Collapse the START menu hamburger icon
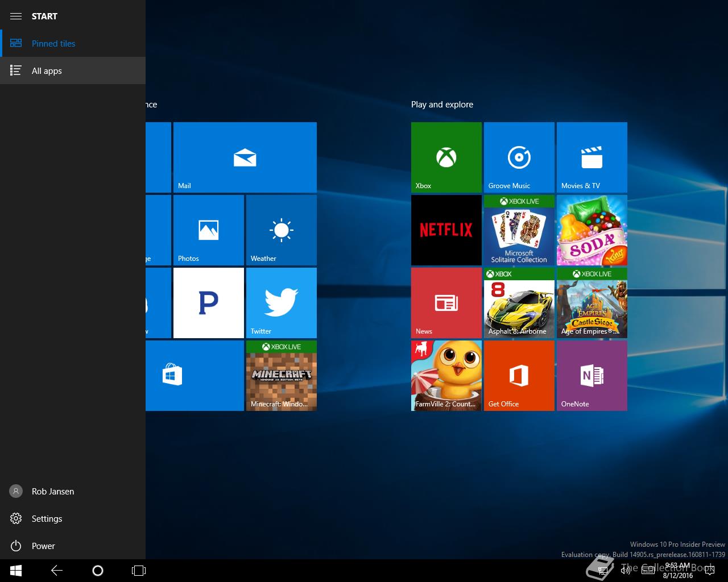 coord(16,16)
